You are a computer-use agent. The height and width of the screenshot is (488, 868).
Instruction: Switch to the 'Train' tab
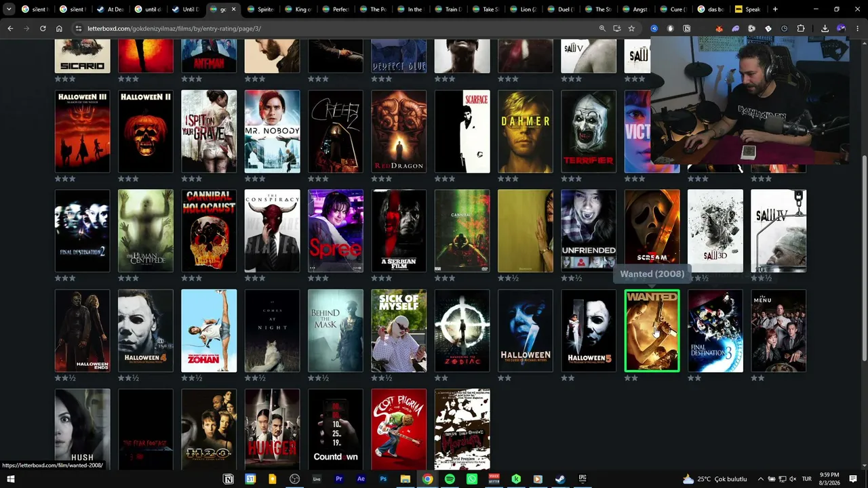pos(448,9)
